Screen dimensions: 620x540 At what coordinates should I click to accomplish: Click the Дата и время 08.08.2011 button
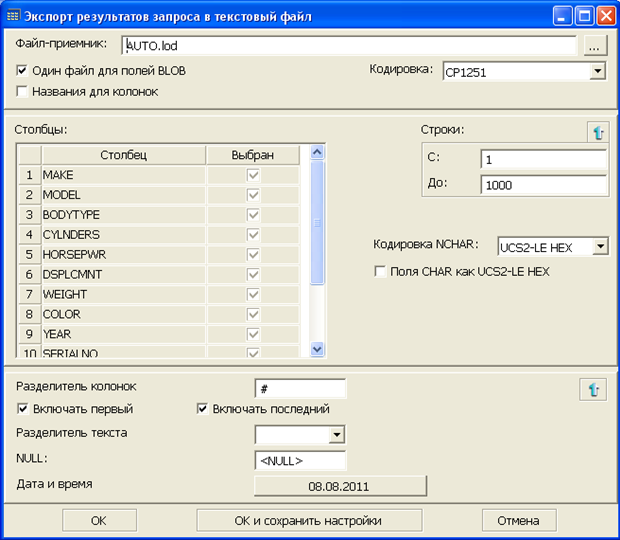(x=341, y=485)
